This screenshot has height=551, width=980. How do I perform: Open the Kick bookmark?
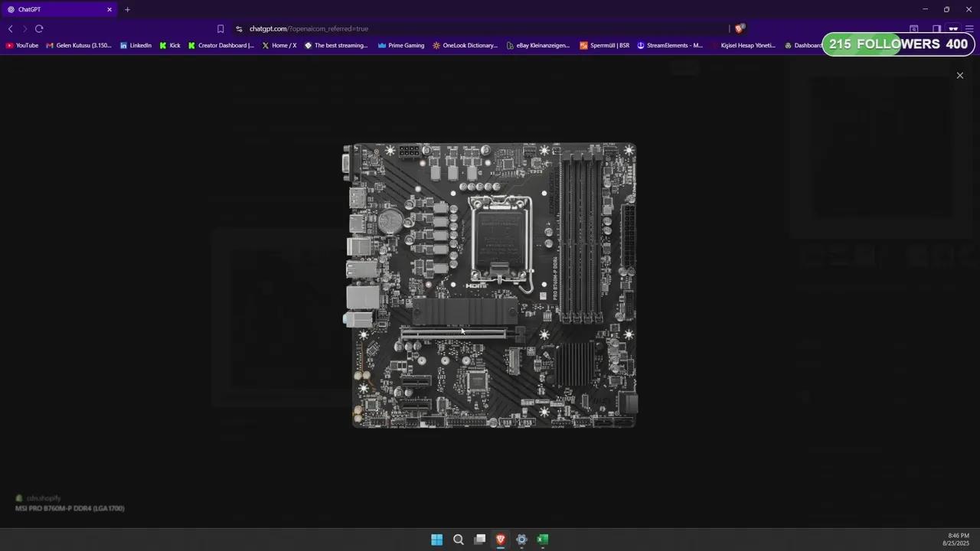(170, 45)
